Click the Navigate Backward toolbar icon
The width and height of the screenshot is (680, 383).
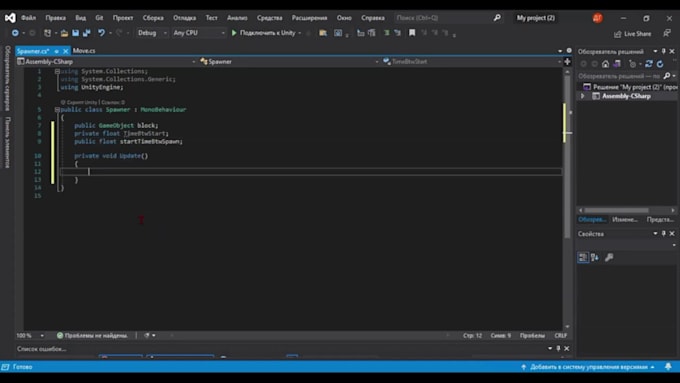15,33
